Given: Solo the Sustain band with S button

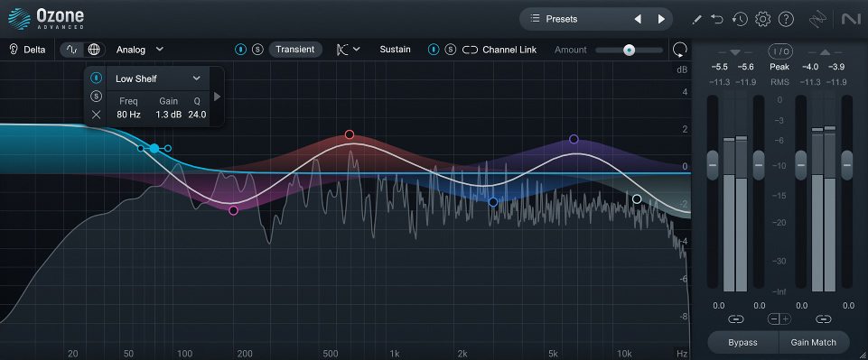Looking at the screenshot, I should [451, 50].
